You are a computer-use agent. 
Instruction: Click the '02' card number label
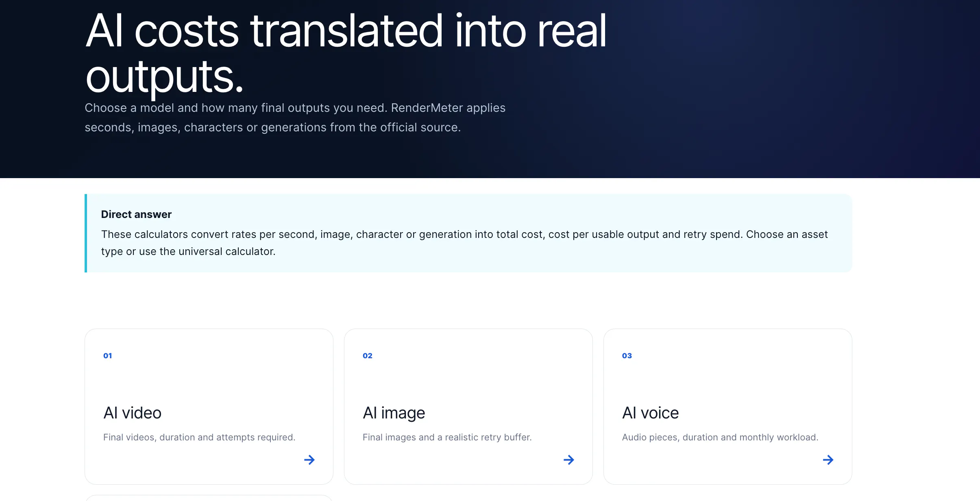point(368,356)
